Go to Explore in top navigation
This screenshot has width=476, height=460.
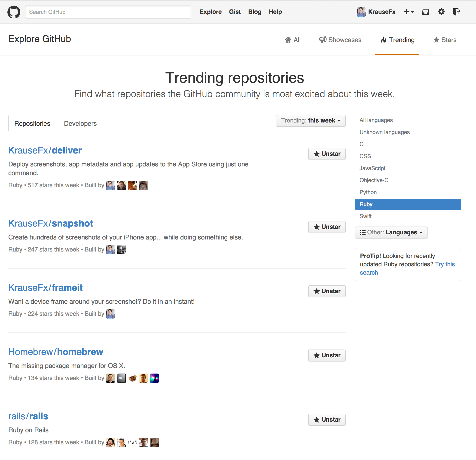pyautogui.click(x=211, y=12)
